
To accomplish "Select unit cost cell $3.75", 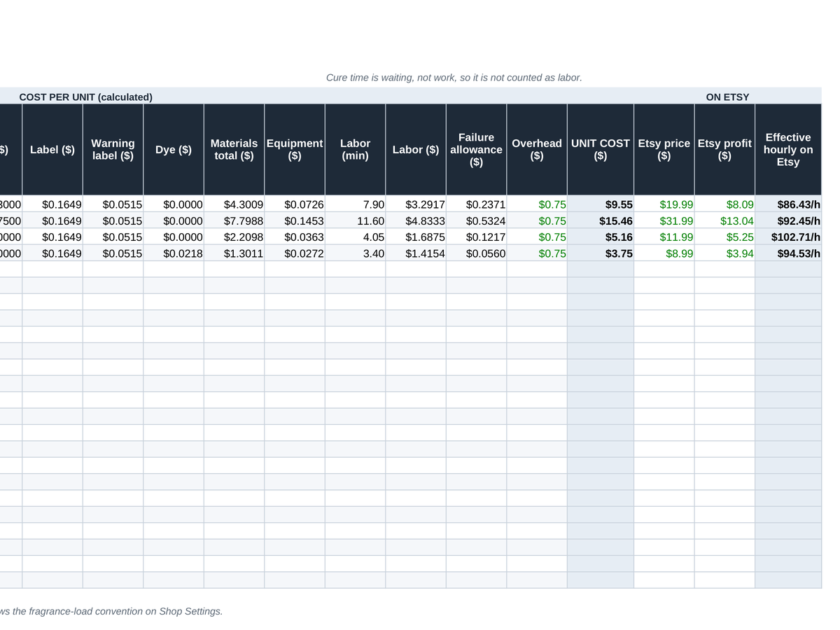I will (601, 253).
